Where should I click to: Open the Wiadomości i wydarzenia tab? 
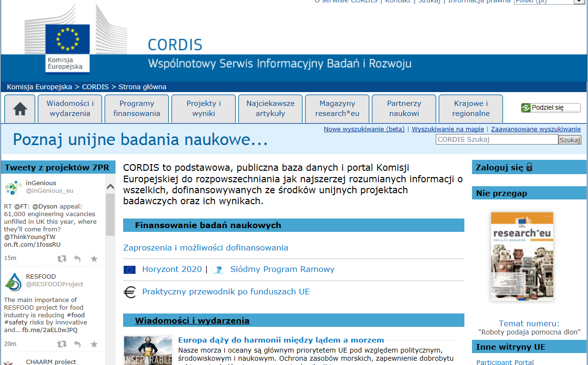point(70,109)
